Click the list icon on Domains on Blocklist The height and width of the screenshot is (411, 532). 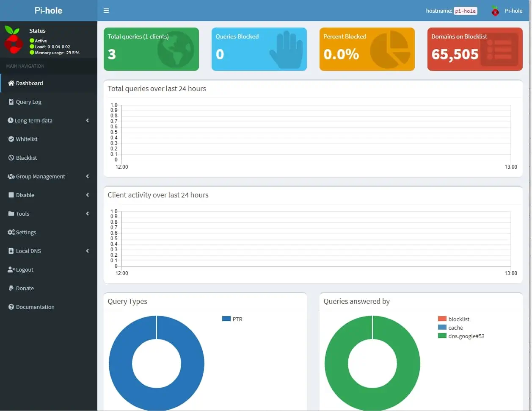pos(499,49)
